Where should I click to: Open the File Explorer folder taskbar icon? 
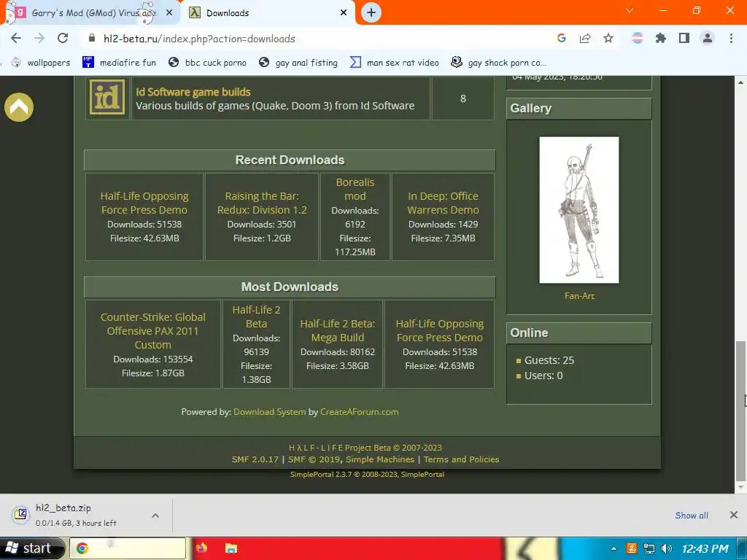point(231,548)
